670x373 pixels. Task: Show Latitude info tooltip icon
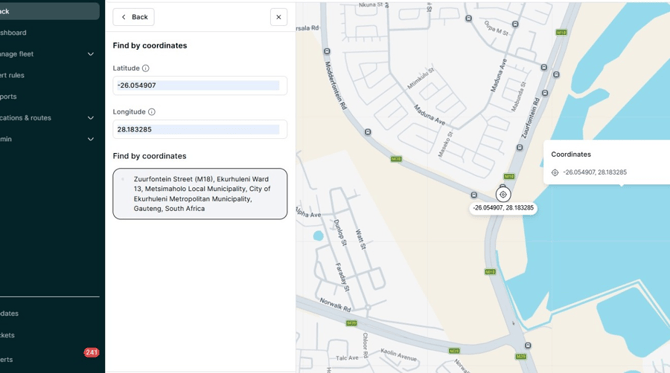point(146,68)
